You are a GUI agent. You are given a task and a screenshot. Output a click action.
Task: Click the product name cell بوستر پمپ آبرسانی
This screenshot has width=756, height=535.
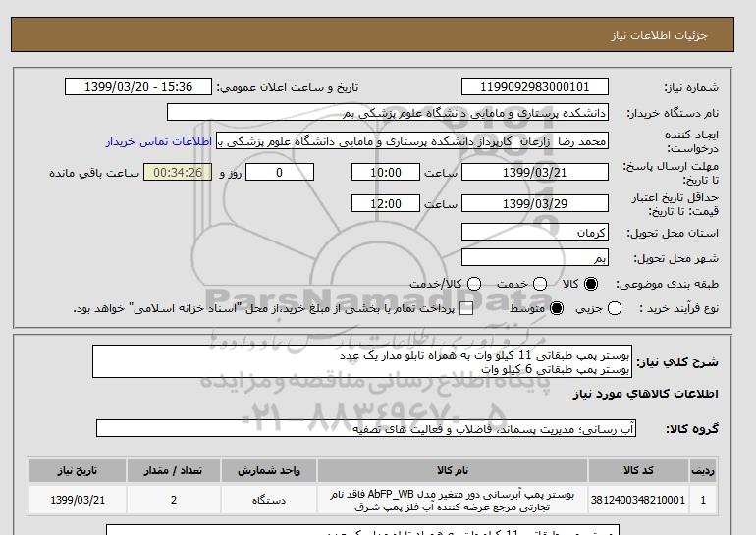pyautogui.click(x=453, y=501)
